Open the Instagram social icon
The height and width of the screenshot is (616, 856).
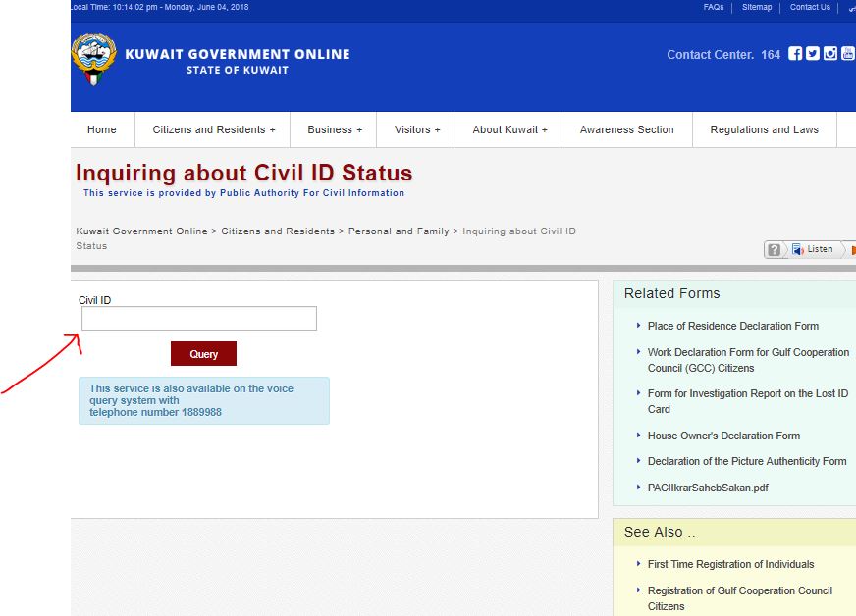[829, 54]
